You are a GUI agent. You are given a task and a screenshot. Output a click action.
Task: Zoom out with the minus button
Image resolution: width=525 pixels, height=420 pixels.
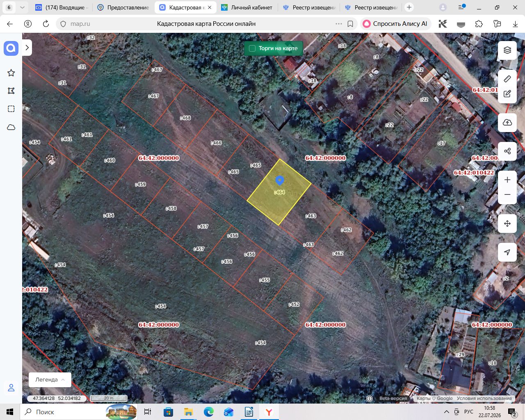[x=507, y=195]
